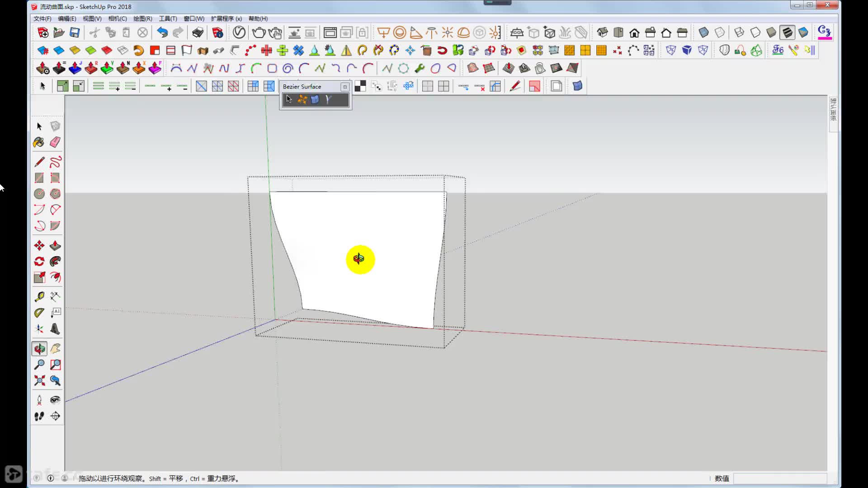Choose the Offset tool
The width and height of the screenshot is (868, 488).
(x=55, y=277)
